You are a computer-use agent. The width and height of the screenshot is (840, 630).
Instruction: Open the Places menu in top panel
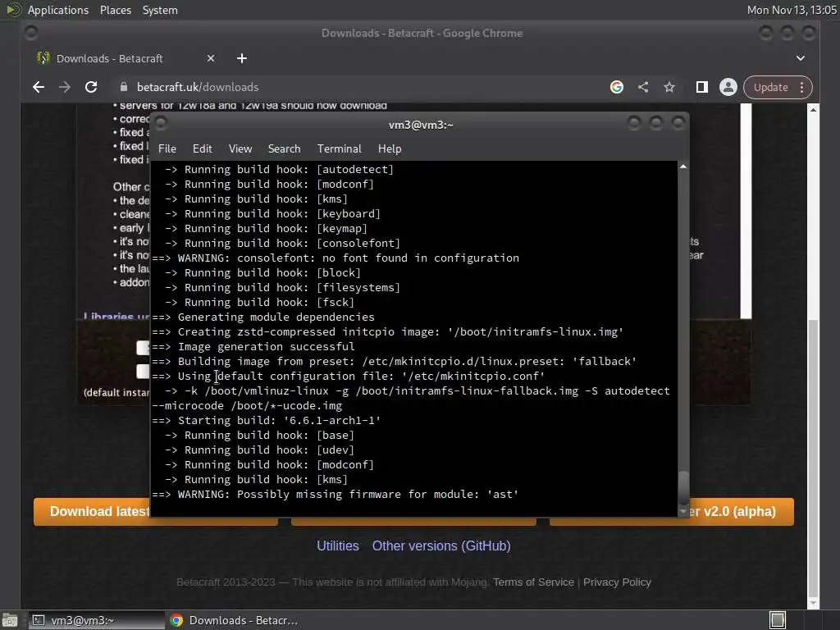click(115, 10)
